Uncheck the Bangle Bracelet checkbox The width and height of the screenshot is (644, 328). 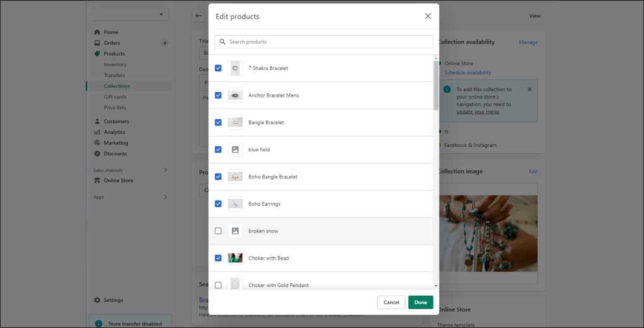click(x=218, y=122)
